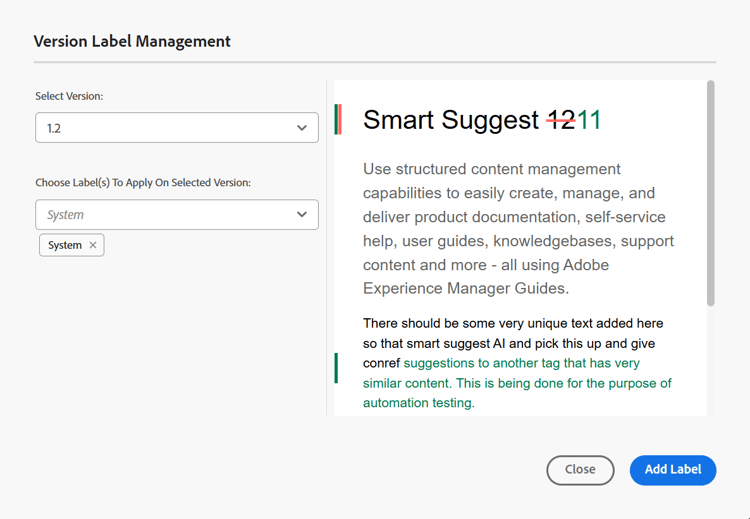Remove the System label tag with X
The height and width of the screenshot is (519, 750).
(x=93, y=245)
